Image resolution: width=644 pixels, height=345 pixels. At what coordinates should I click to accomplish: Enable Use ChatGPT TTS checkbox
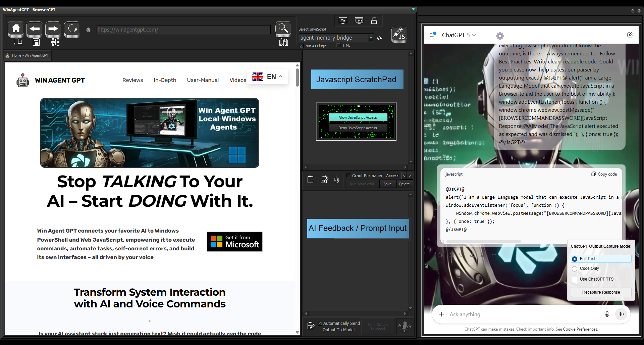coord(575,279)
